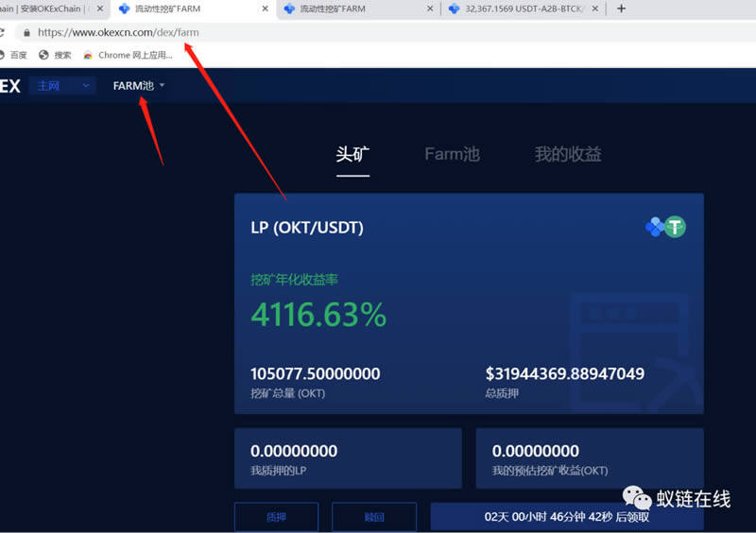Close the 安装OKExChain tab
This screenshot has height=533, width=756.
[x=101, y=9]
